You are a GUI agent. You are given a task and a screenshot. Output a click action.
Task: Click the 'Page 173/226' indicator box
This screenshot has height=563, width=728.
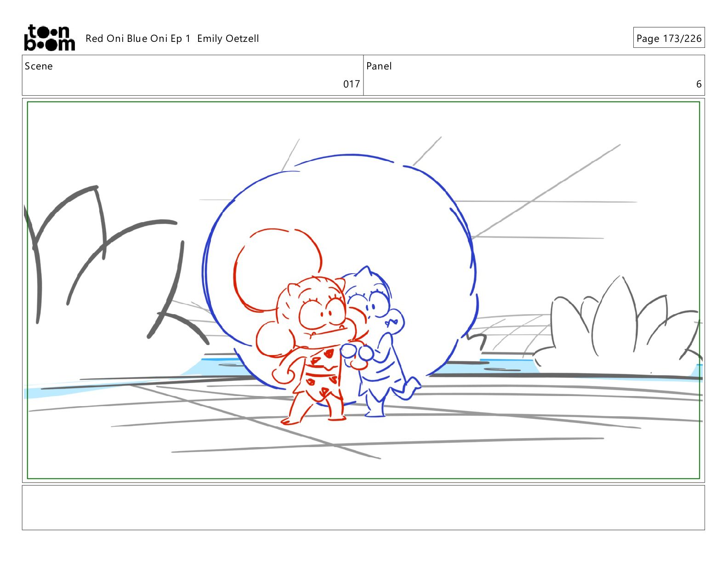pyautogui.click(x=669, y=38)
